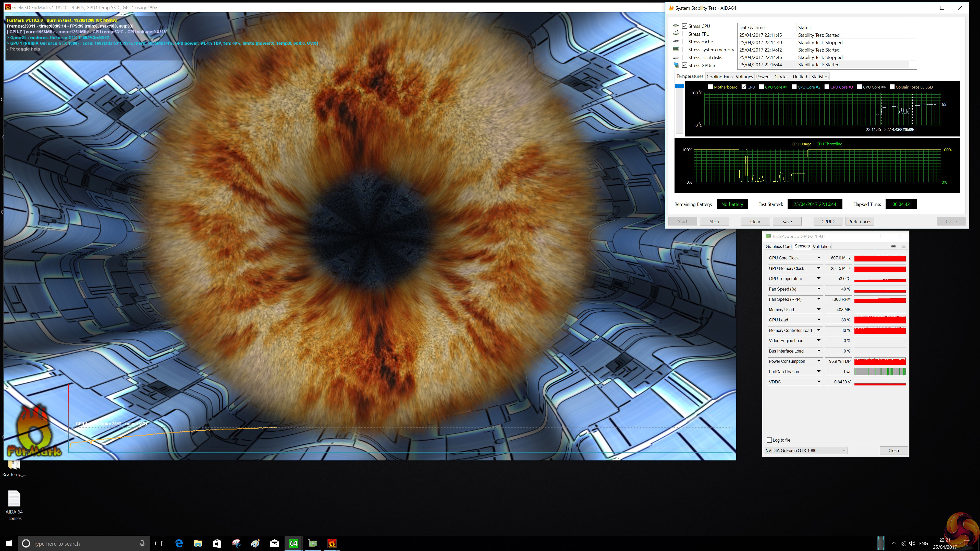This screenshot has height=551, width=980.
Task: Open the PerfCap Reason sensor dropdown
Action: [x=819, y=371]
